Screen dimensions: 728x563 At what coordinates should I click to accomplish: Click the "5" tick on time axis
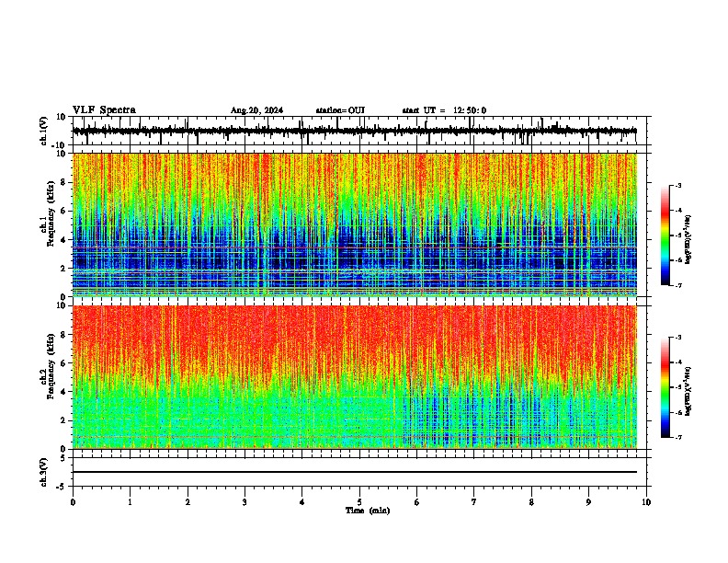[x=359, y=502]
